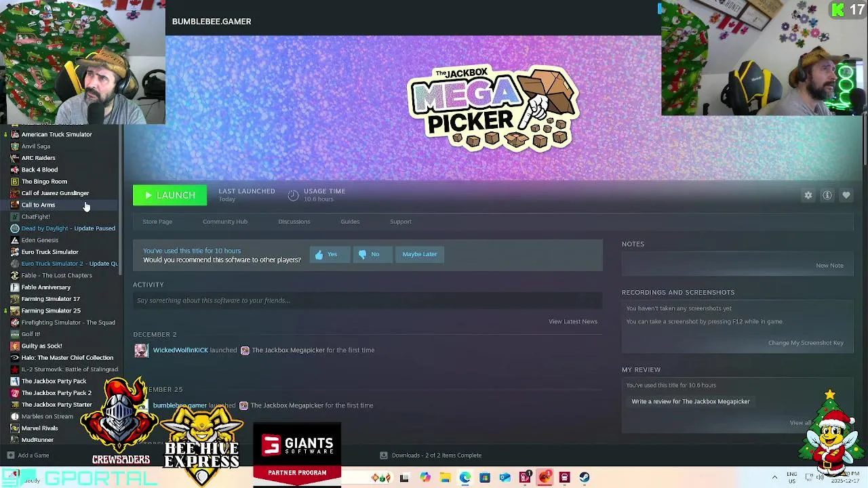The image size is (868, 488).
Task: Open View Latest News link
Action: click(x=573, y=321)
